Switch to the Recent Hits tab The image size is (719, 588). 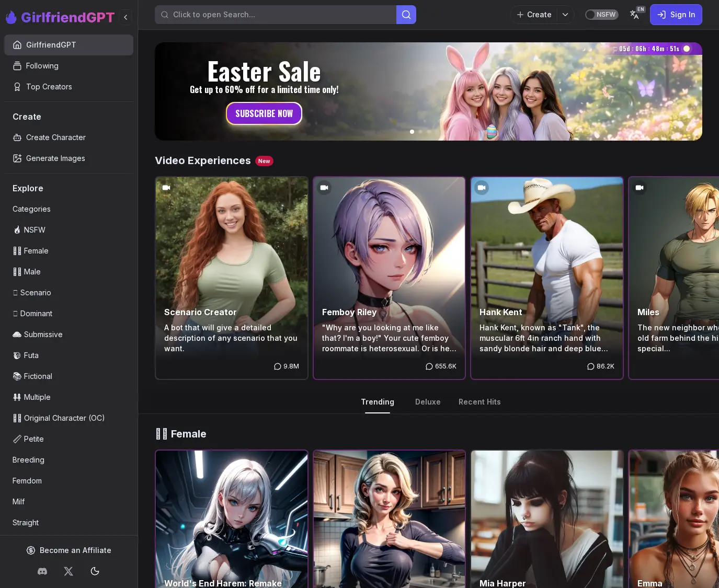point(480,402)
